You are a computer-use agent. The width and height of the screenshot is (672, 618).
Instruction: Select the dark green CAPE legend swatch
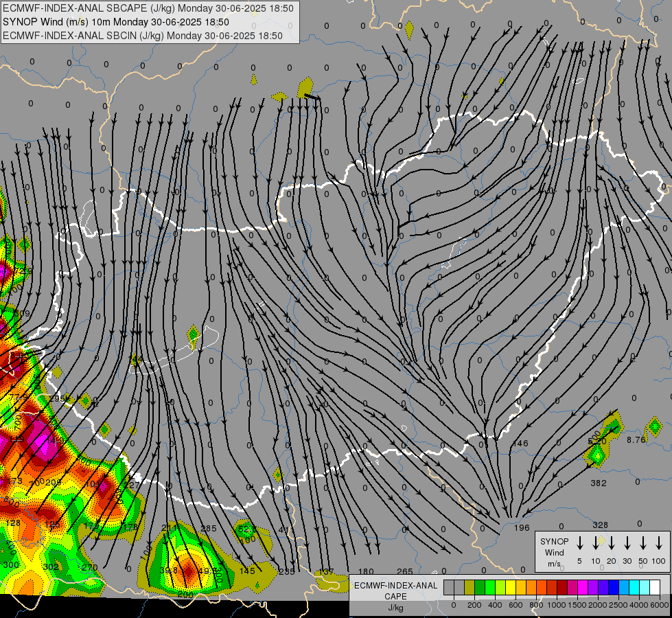point(480,587)
